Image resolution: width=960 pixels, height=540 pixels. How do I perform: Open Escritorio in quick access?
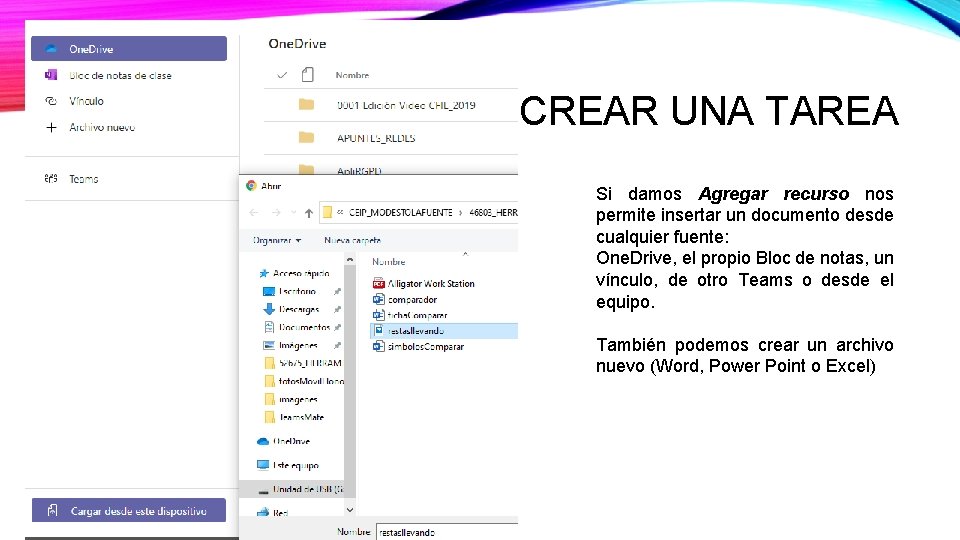[297, 291]
